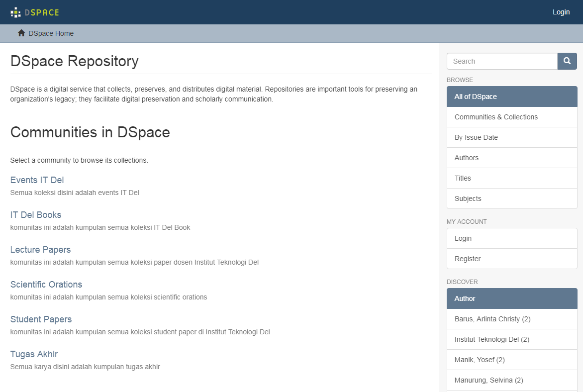Filter by author Barus, Arlinta Christy
583x392 pixels.
coord(511,319)
